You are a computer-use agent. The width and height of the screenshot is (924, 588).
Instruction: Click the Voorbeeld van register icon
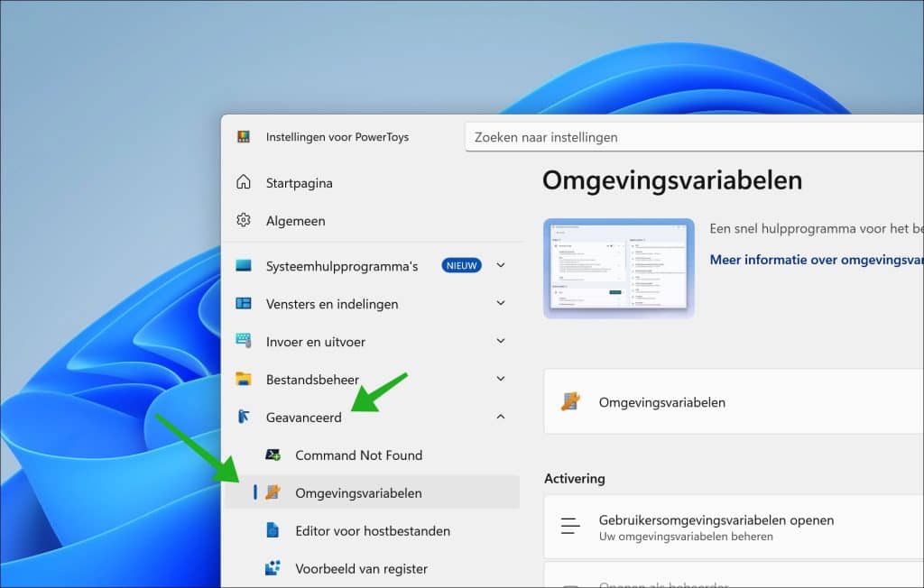(273, 568)
